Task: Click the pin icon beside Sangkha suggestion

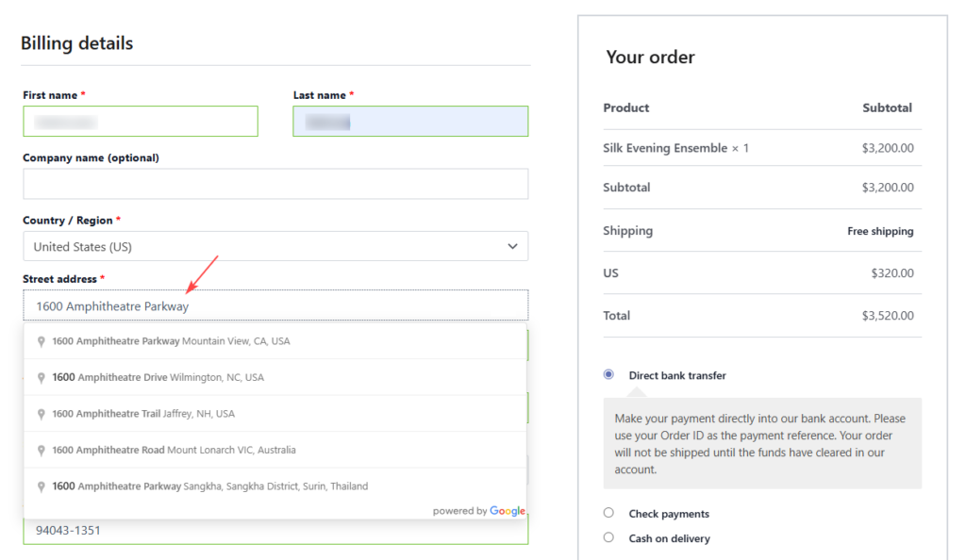Action: [42, 486]
